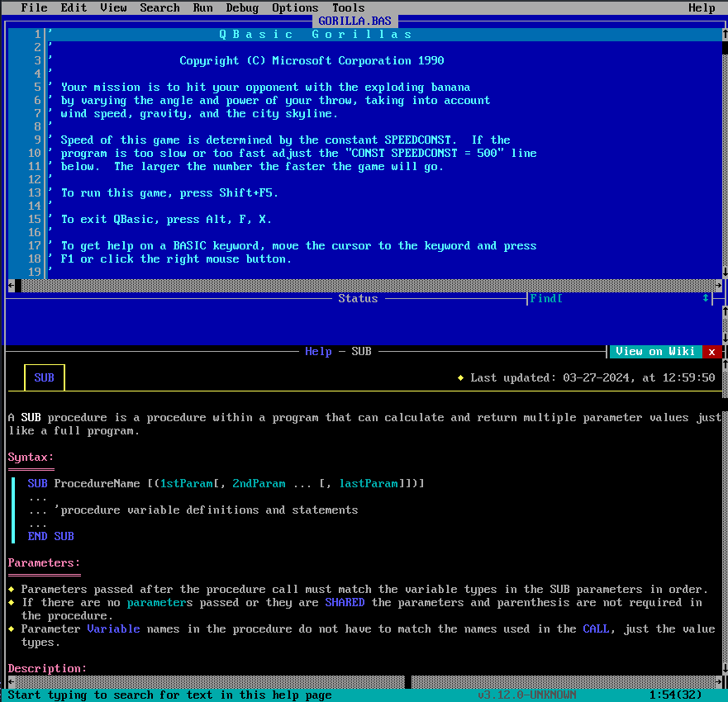Click the 'To run this game, press Shift+F5.' line
The height and width of the screenshot is (702, 728).
point(169,193)
